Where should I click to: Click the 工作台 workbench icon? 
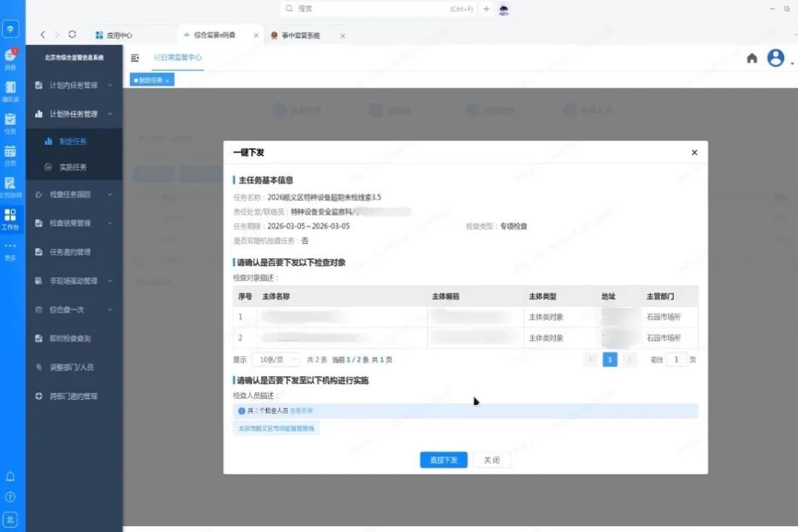(x=10, y=218)
